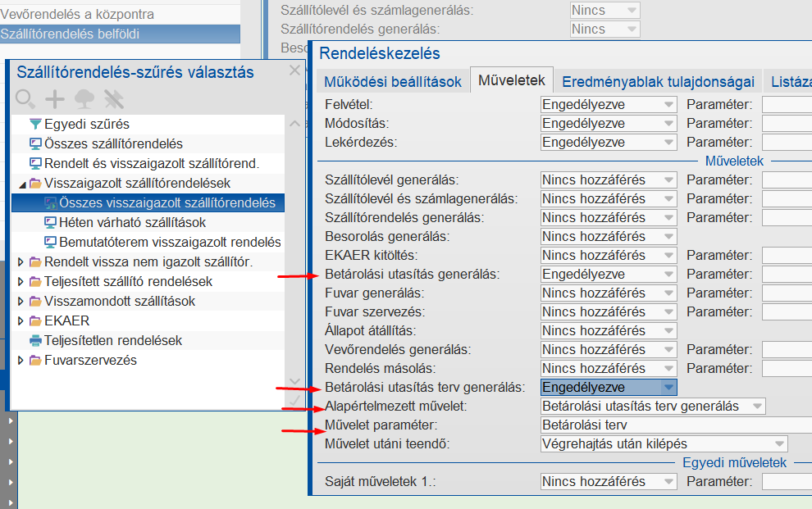Open the Lekérdezés permission dropdown
This screenshot has width=812, height=509.
[609, 143]
